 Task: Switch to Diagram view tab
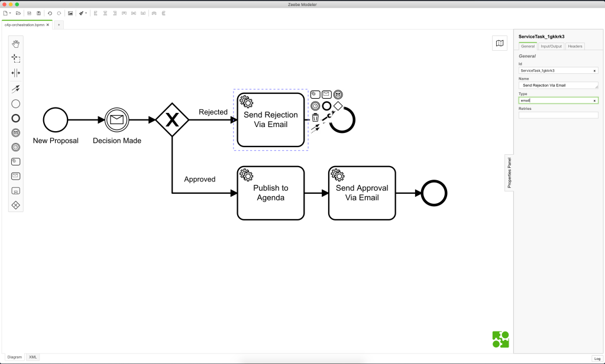(x=15, y=357)
